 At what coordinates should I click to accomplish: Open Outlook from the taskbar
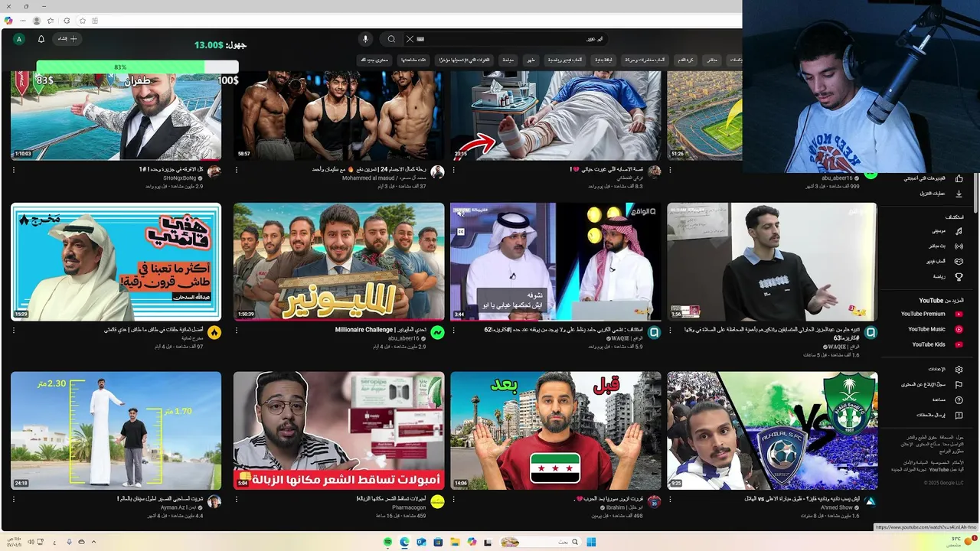(421, 542)
